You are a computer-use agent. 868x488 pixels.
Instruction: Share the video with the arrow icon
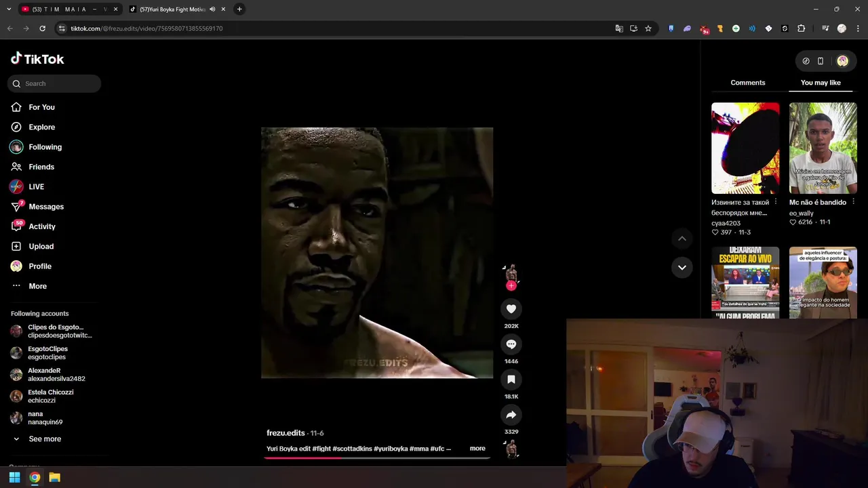pyautogui.click(x=511, y=415)
